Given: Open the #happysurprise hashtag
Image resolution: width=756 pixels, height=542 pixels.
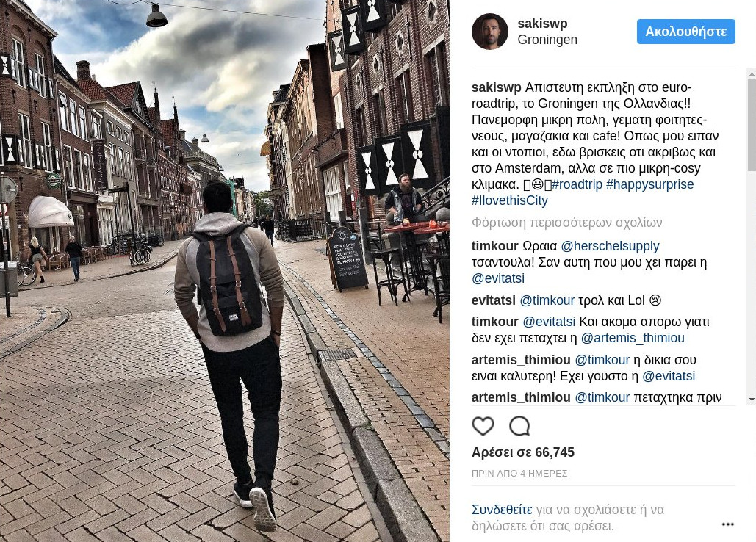Looking at the screenshot, I should [x=650, y=184].
